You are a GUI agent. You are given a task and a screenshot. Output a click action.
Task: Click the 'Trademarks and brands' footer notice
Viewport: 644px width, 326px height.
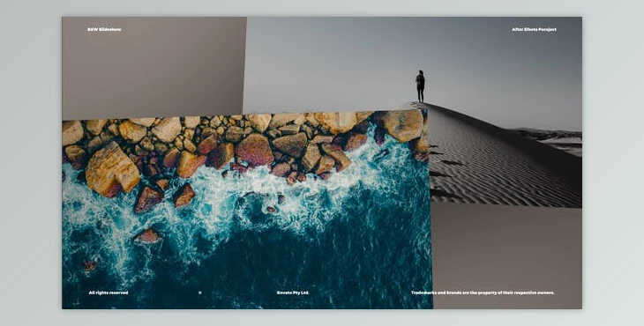click(483, 293)
